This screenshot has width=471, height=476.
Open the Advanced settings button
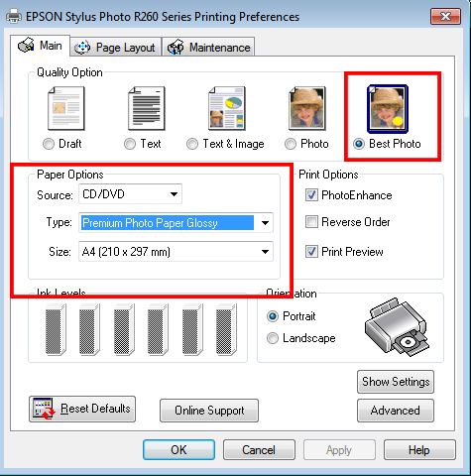pyautogui.click(x=396, y=411)
